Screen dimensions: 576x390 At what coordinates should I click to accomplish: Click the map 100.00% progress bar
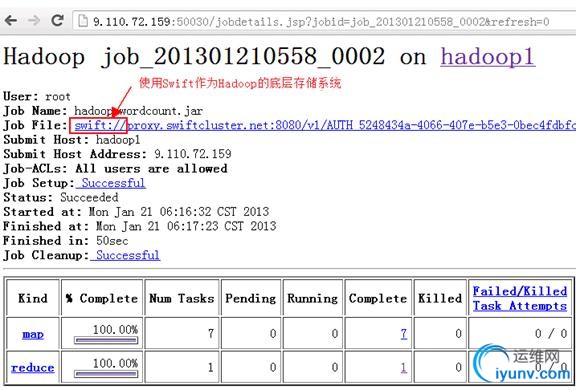coord(106,340)
